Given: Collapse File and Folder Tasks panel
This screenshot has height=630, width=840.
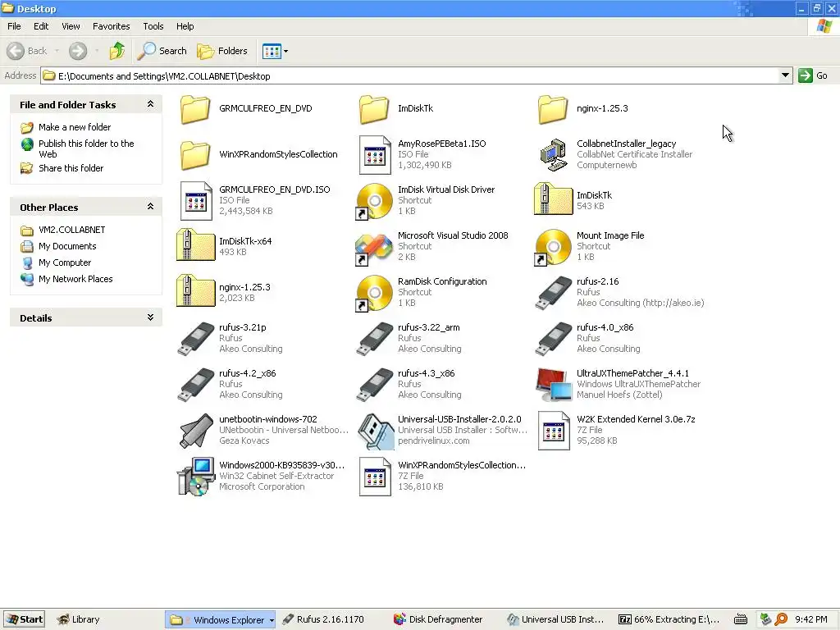Looking at the screenshot, I should (151, 104).
